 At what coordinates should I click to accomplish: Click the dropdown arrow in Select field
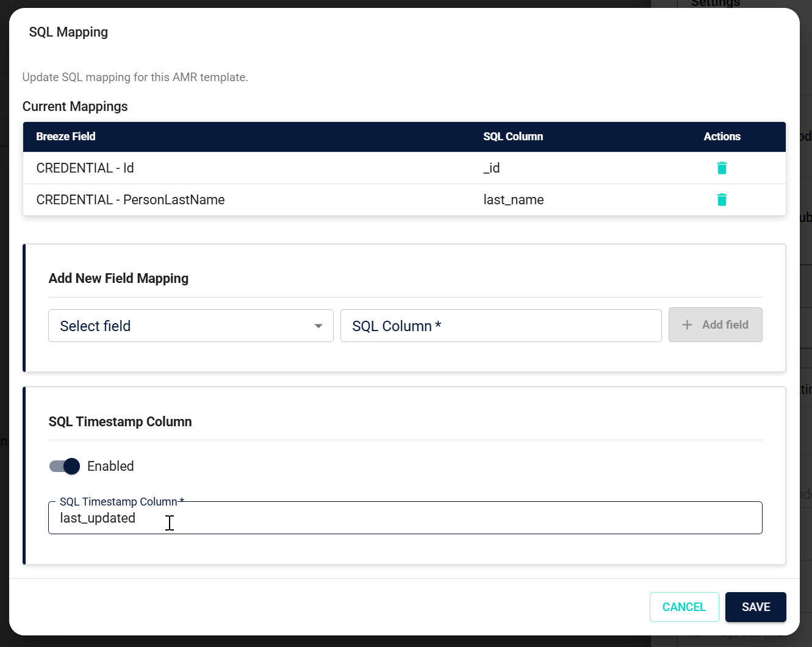click(318, 326)
